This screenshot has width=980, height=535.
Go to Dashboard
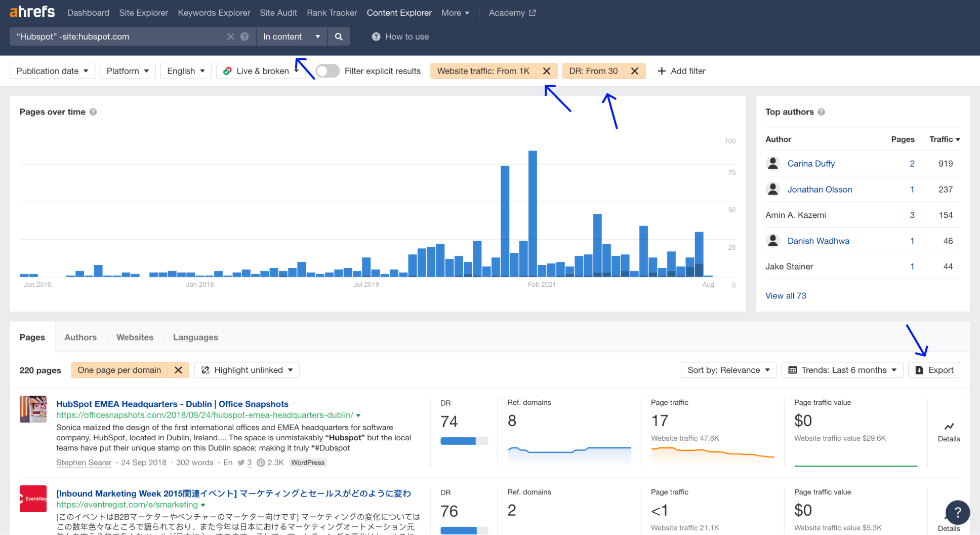coord(88,13)
